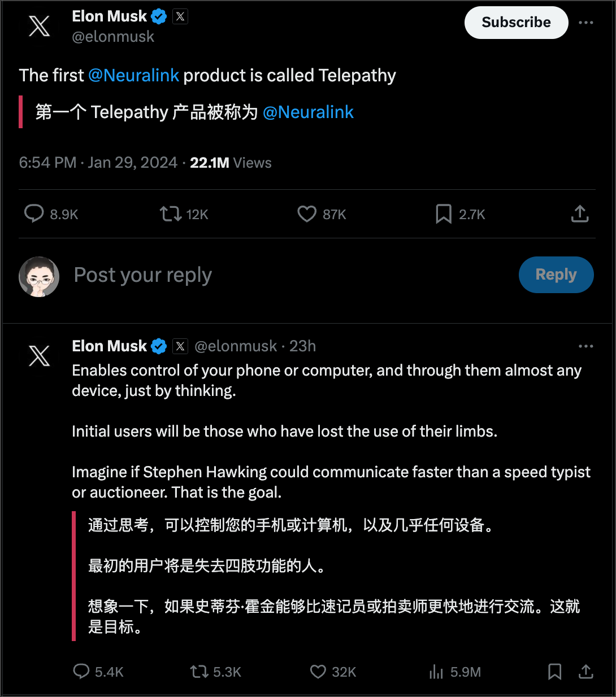Open the @Neuralink mention in main post
Viewport: 616px width, 697px height.
(134, 75)
